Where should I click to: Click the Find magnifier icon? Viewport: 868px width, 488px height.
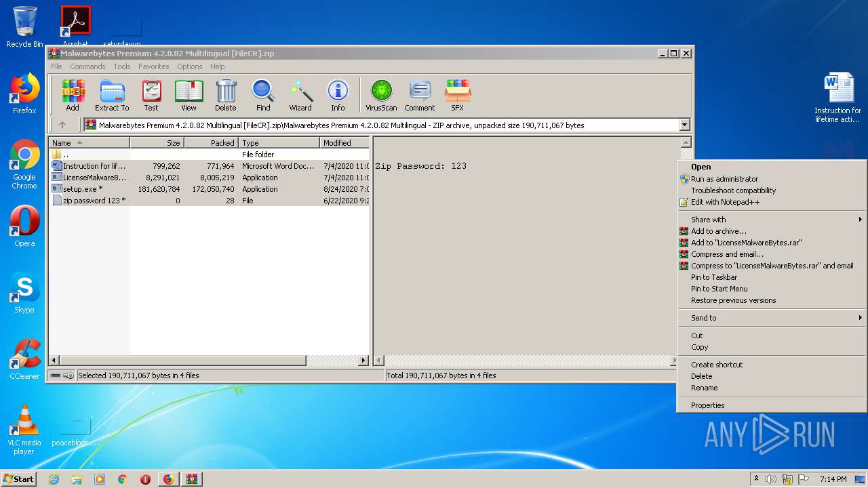tap(263, 95)
